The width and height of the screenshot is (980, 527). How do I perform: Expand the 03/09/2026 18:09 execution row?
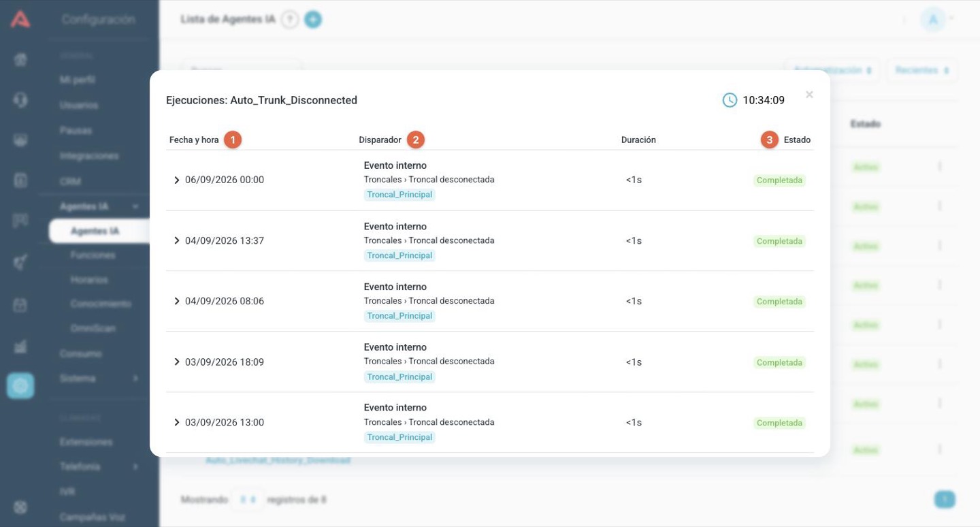point(177,362)
